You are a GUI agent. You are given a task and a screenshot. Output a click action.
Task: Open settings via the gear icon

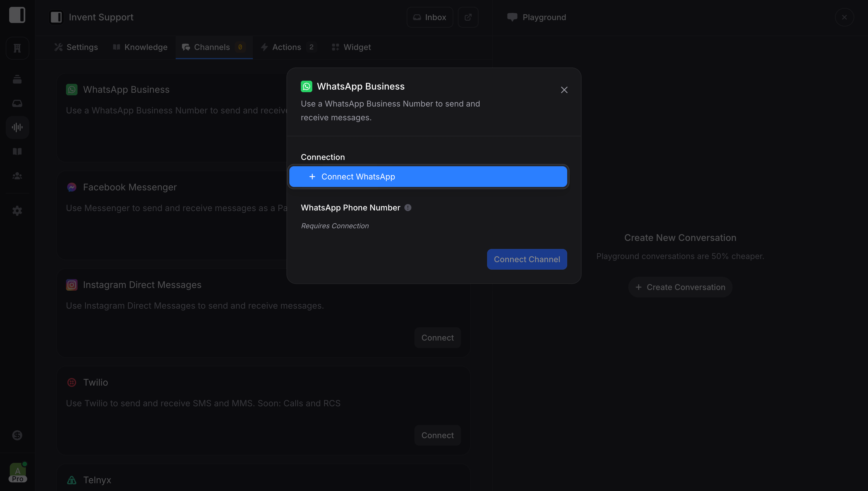coord(17,210)
